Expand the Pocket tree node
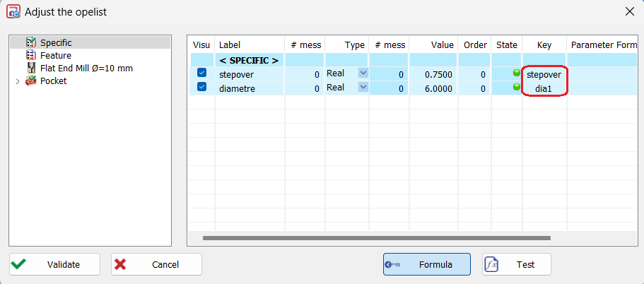Viewport: 644px width, 284px height. 18,81
